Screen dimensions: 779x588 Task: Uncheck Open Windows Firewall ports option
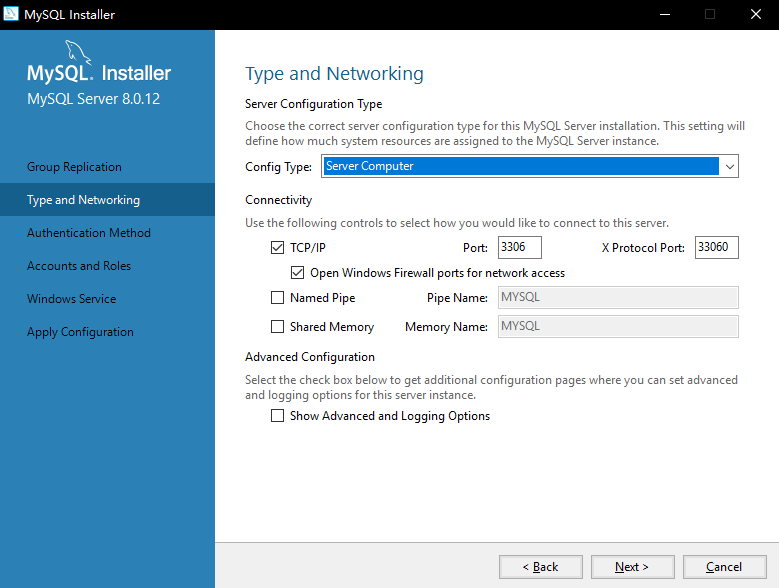[x=297, y=273]
